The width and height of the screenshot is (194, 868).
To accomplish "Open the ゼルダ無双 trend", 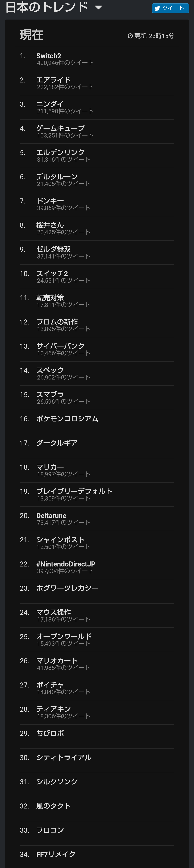I will pyautogui.click(x=53, y=249).
